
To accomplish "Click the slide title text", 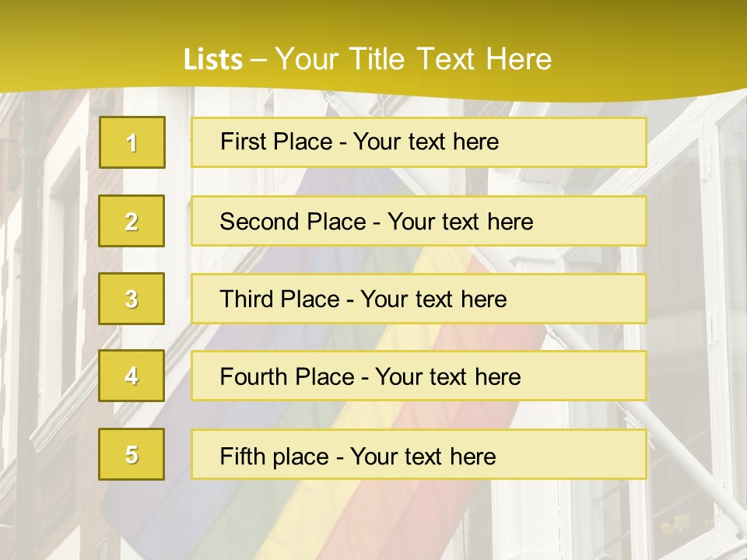I will [x=367, y=59].
